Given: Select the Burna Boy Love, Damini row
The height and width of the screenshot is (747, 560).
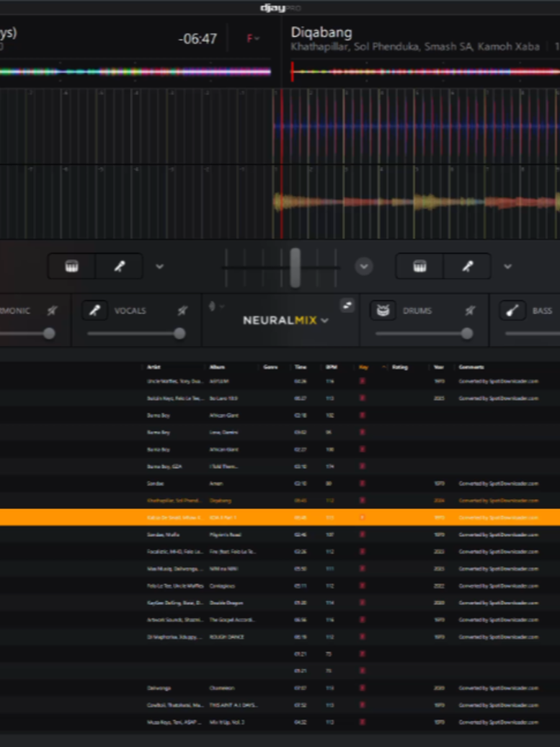Looking at the screenshot, I should [x=280, y=432].
